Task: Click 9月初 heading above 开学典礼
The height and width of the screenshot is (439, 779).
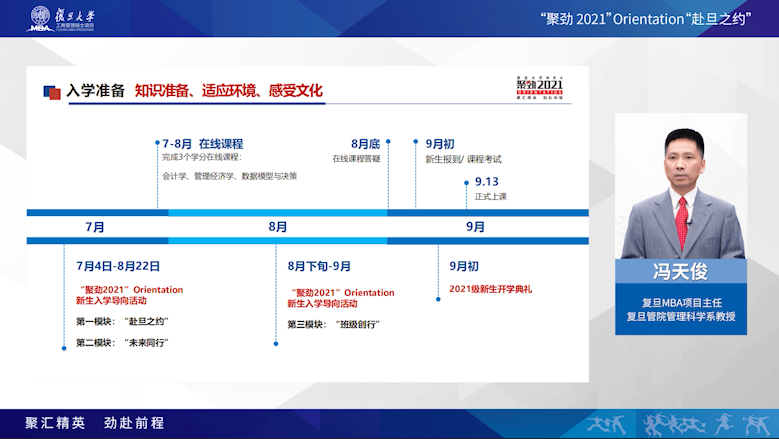Action: click(464, 266)
